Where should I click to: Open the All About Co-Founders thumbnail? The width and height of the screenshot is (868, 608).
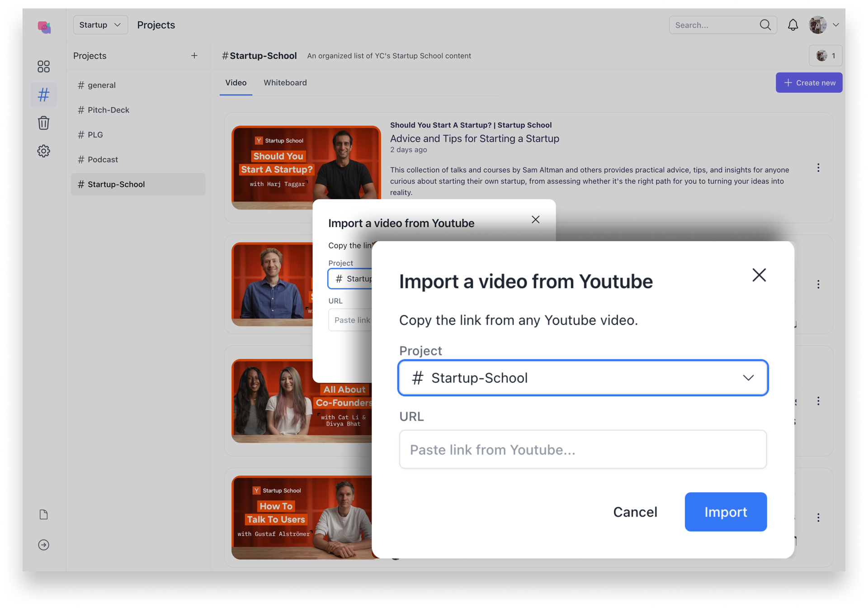click(302, 400)
